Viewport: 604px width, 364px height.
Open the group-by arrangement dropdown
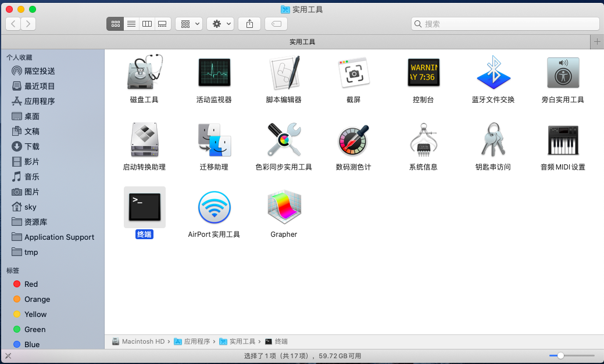189,24
